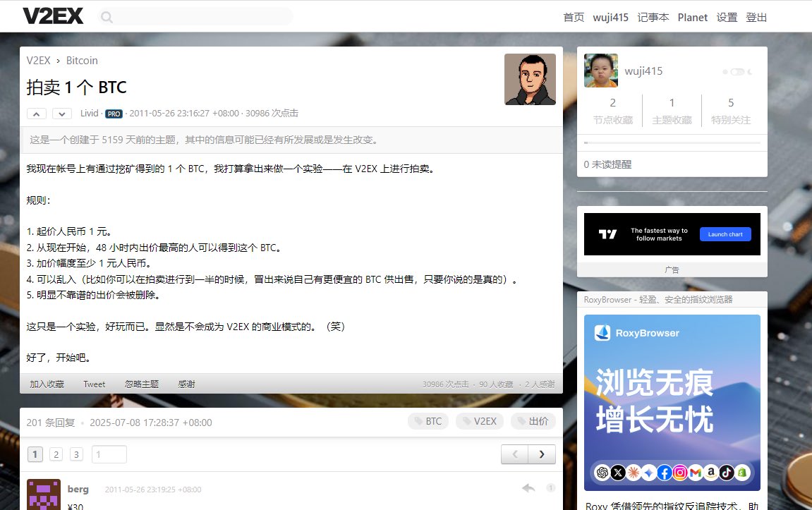This screenshot has width=812, height=510.
Task: Upvote the topic with the up arrow
Action: pyautogui.click(x=36, y=114)
